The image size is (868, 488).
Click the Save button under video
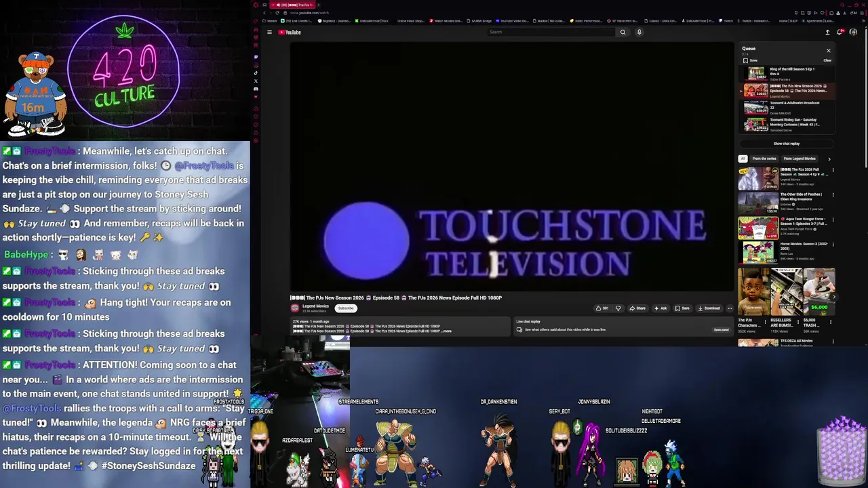point(682,308)
